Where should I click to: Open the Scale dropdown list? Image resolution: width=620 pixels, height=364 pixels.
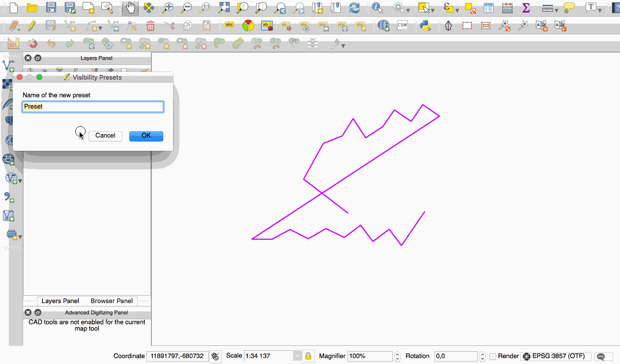(297, 356)
